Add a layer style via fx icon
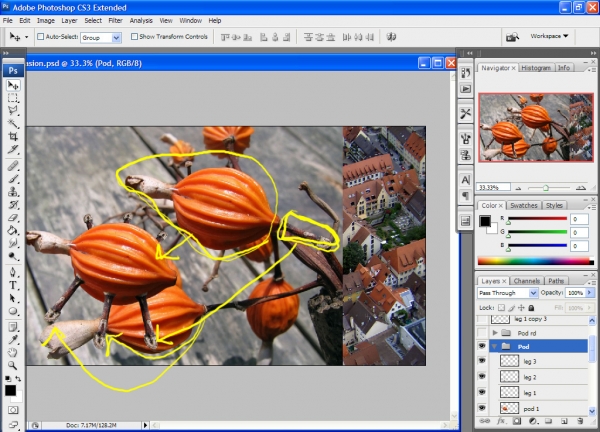Viewport: 600px width, 432px height. point(501,421)
